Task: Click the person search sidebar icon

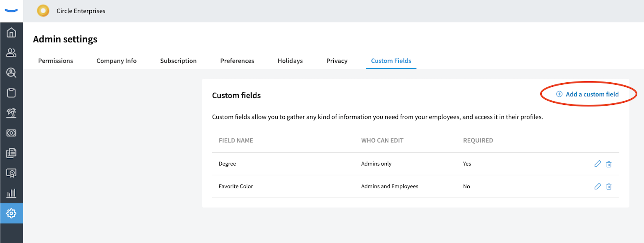Action: point(11,72)
